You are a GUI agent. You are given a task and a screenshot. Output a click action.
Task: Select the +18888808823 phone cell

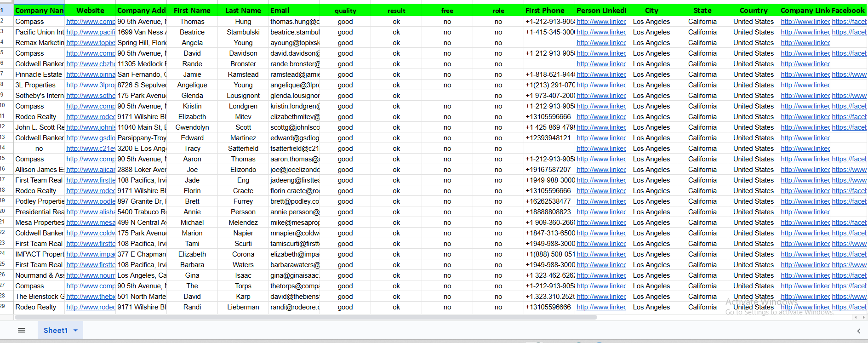(549, 212)
